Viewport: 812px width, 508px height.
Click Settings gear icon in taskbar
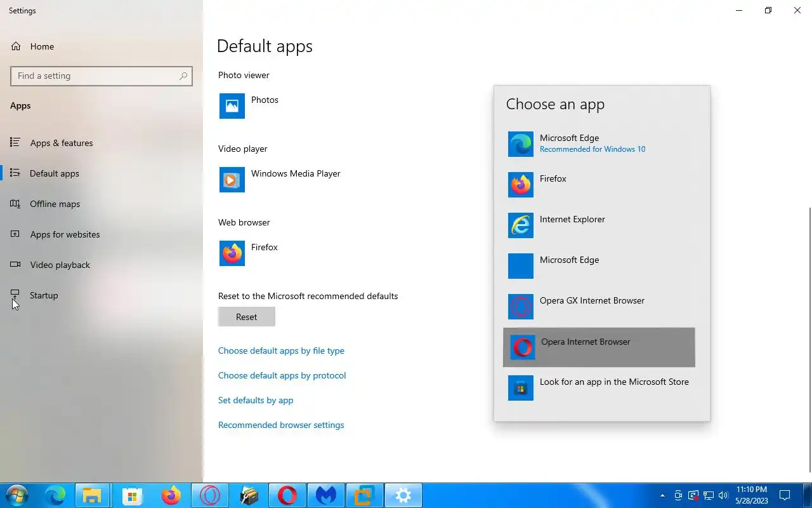coord(403,495)
